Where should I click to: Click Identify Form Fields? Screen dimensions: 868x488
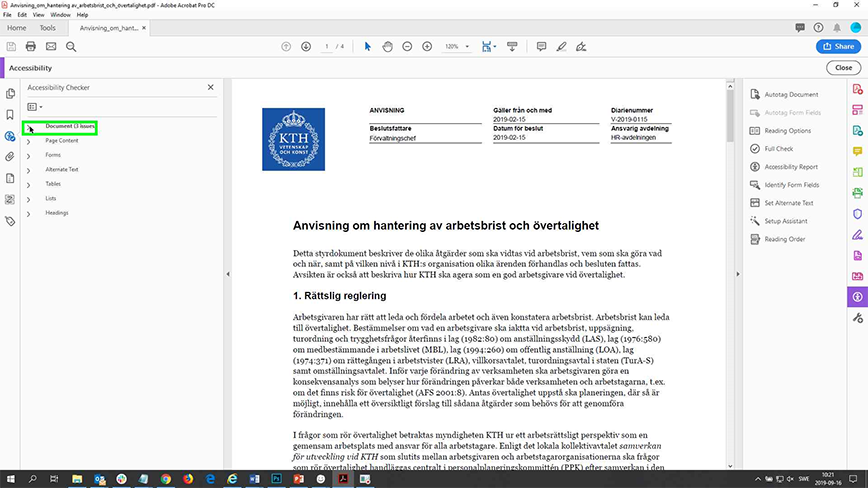coord(784,185)
